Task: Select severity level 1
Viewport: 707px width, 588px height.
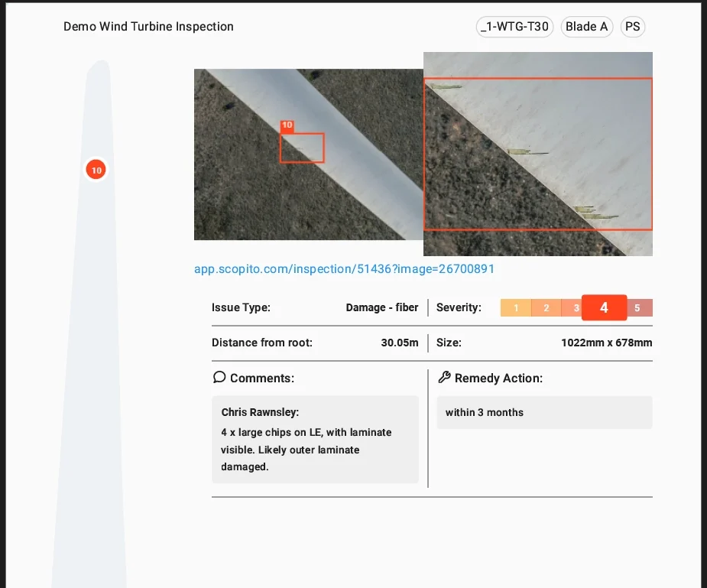Action: [516, 308]
